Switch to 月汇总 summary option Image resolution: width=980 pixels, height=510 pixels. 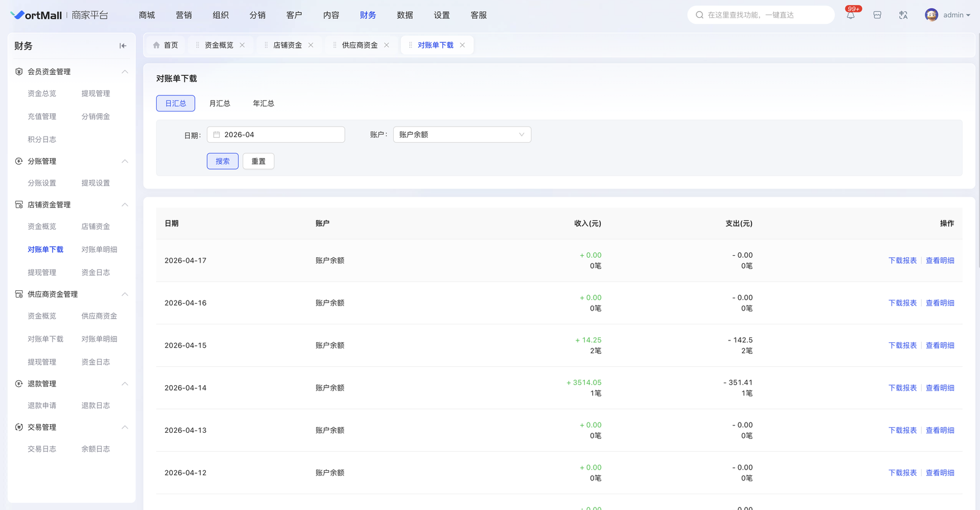point(220,103)
